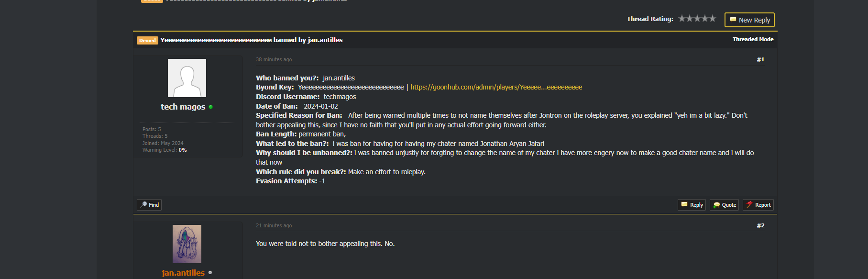Viewport: 868px width, 279px height.
Task: Open post #2 permalink
Action: click(x=760, y=226)
